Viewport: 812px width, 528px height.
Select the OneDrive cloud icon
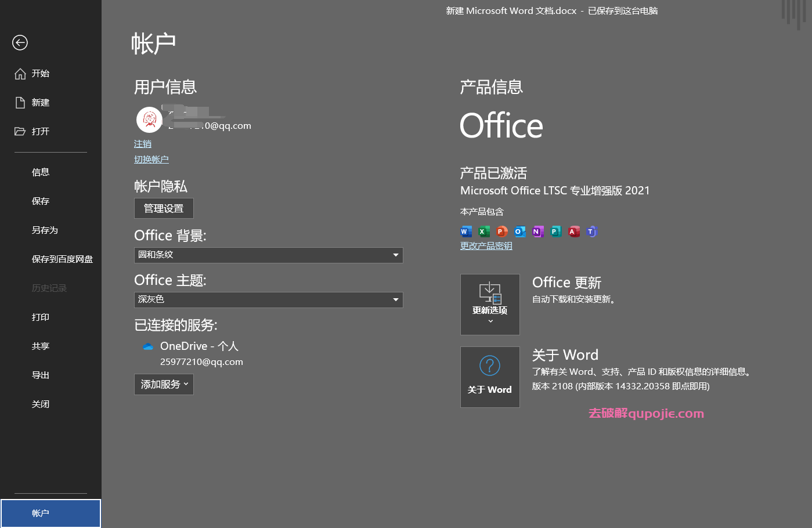pos(147,346)
